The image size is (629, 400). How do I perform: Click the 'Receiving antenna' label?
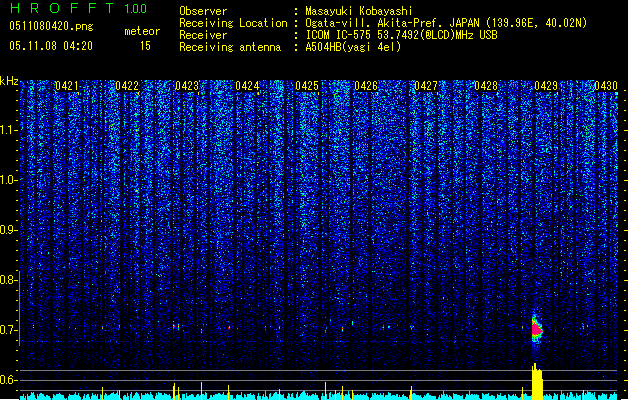(230, 47)
